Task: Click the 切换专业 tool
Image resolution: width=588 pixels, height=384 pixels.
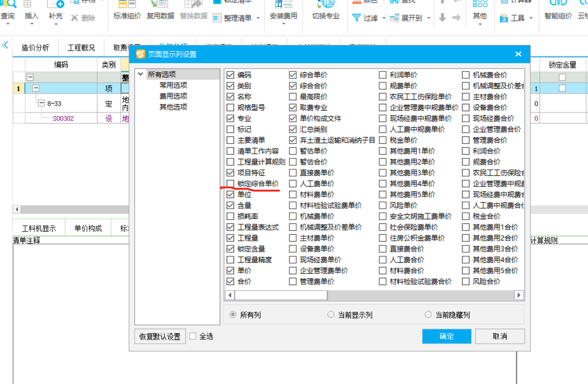Action: click(x=326, y=10)
